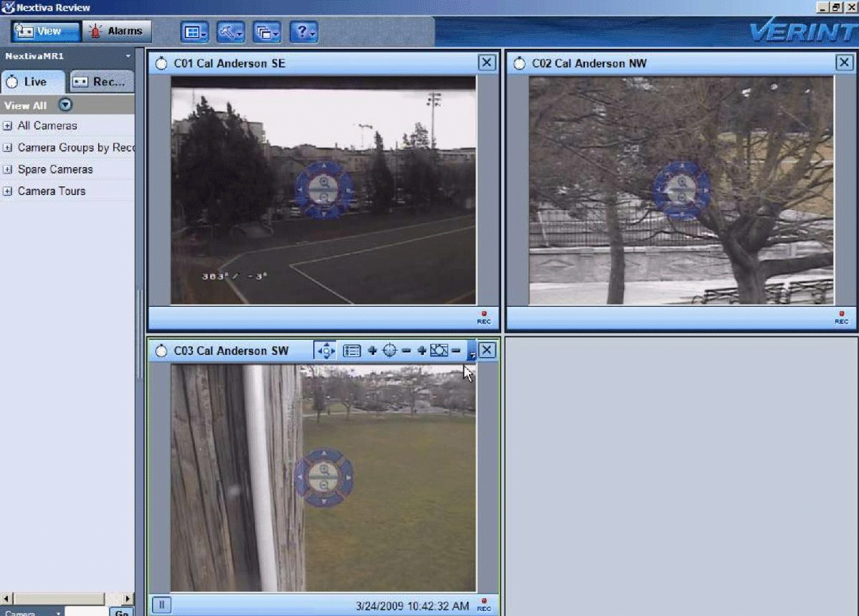The width and height of the screenshot is (859, 616).
Task: Click the View All round arrow button
Action: (x=65, y=105)
